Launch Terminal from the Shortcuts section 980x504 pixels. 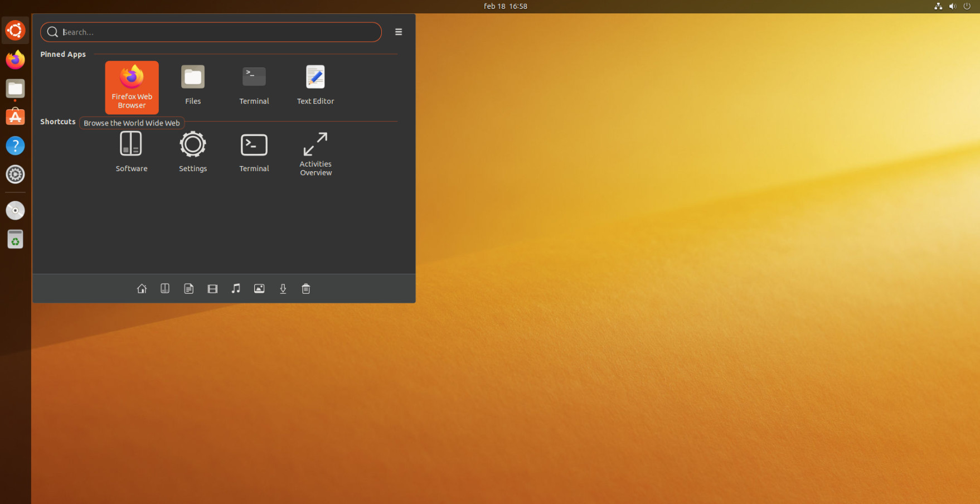point(254,152)
